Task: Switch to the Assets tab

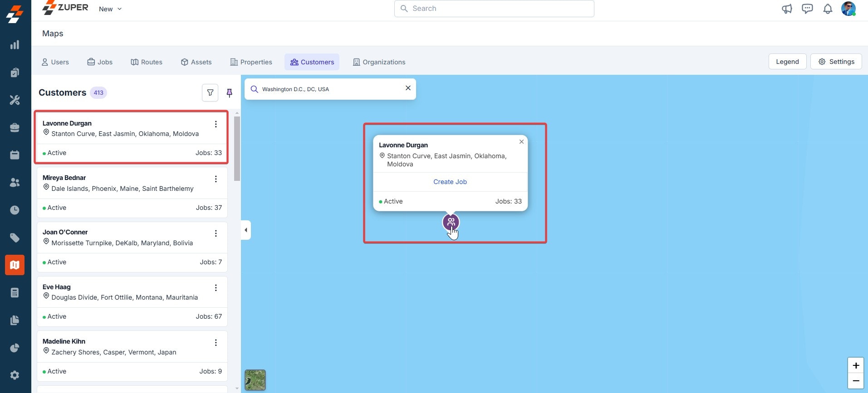Action: click(x=196, y=62)
